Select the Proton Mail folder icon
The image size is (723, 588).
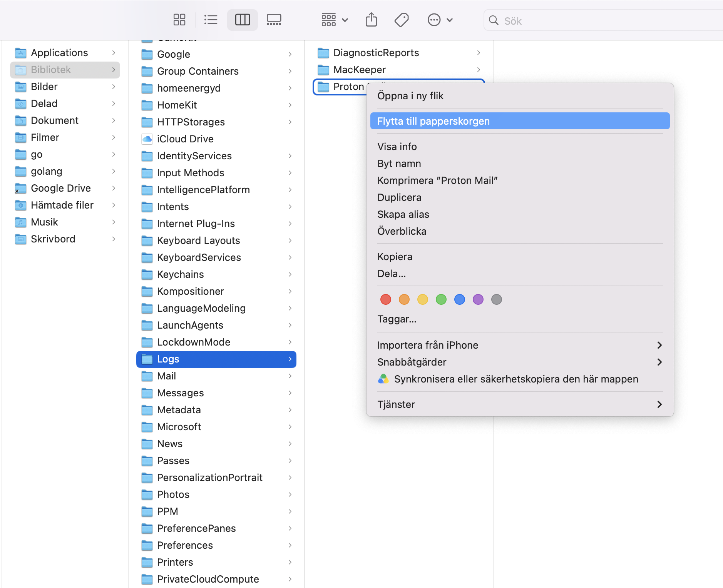323,87
